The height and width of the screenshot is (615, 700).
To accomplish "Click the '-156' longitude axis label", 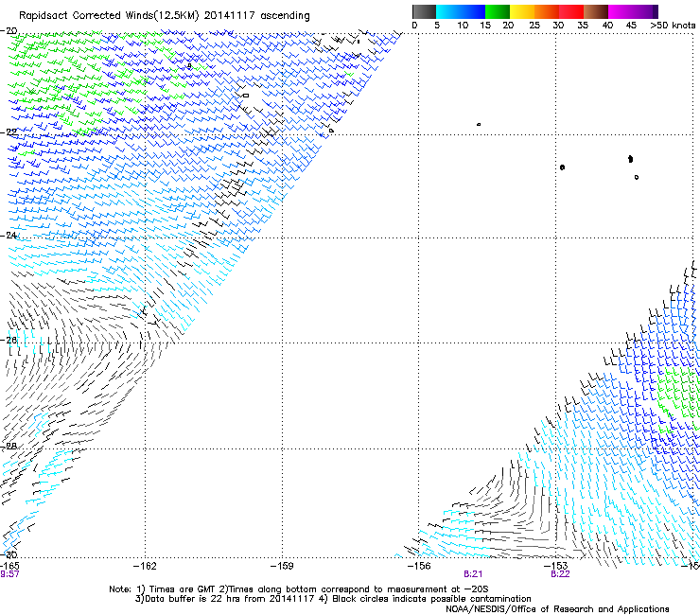I will [x=419, y=567].
